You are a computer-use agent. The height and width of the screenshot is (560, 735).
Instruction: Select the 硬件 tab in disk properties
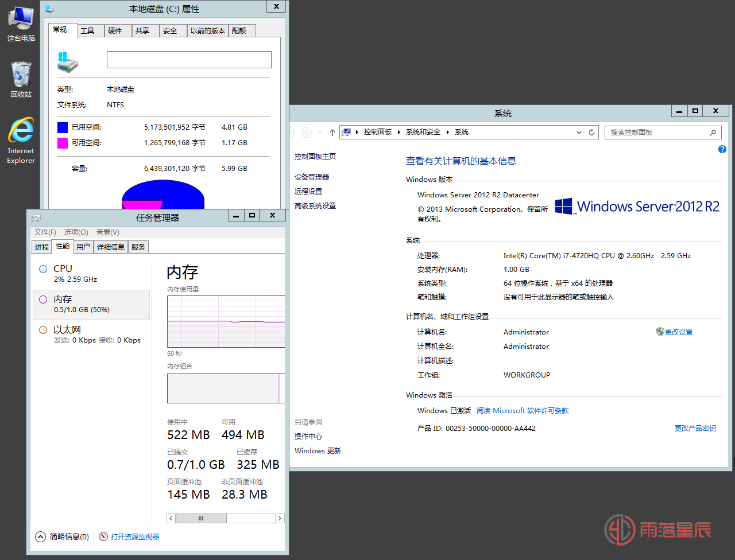tap(118, 31)
